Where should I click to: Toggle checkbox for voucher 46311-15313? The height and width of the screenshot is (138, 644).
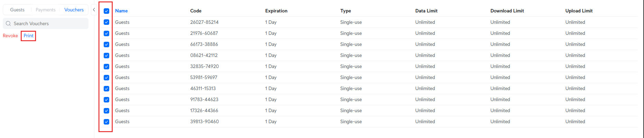click(106, 89)
